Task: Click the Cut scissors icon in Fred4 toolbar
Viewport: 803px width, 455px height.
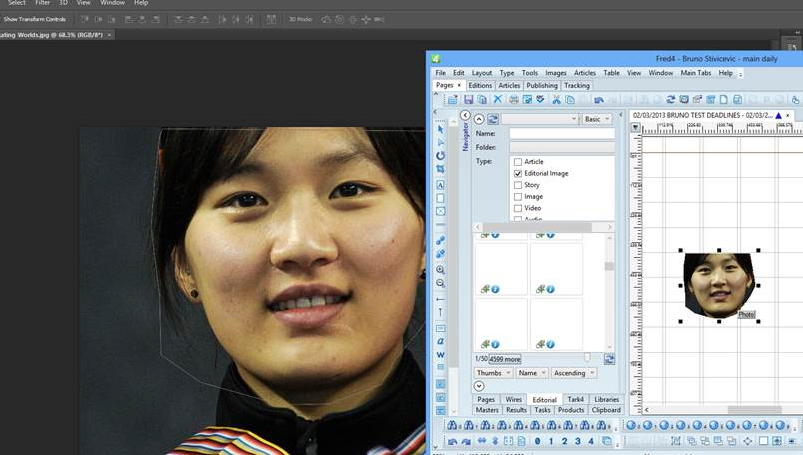Action: click(x=556, y=99)
